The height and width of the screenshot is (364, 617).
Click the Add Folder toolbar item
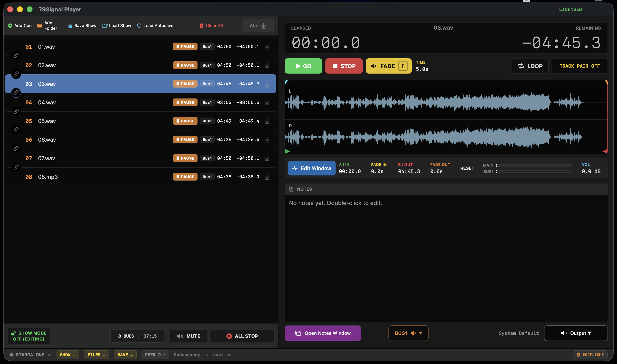tap(47, 26)
